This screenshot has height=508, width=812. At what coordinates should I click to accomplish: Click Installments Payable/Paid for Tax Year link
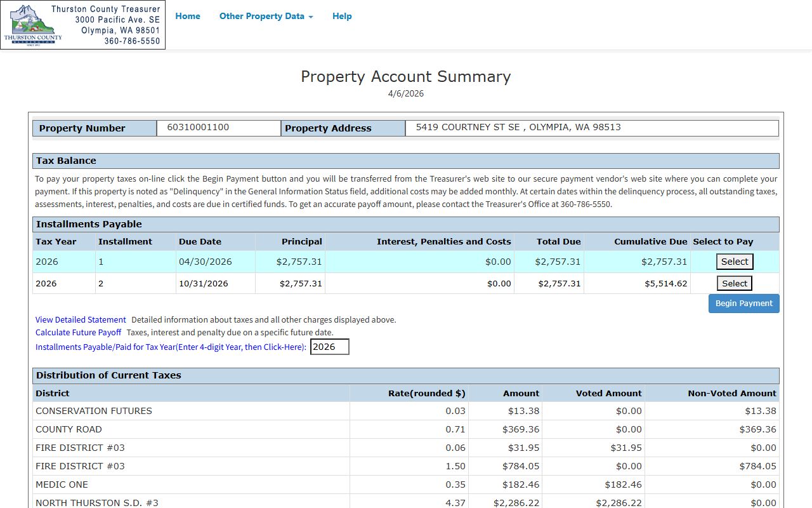coord(171,347)
